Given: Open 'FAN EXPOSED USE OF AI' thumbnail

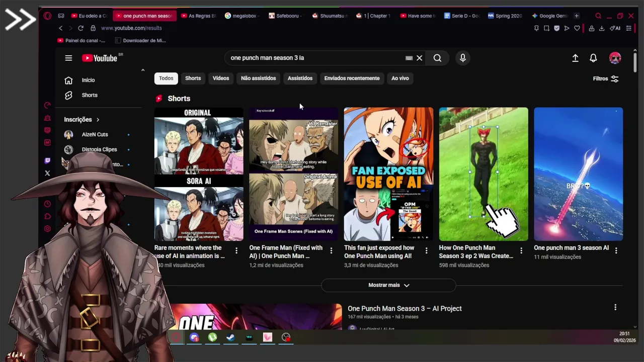Looking at the screenshot, I should pos(388,174).
